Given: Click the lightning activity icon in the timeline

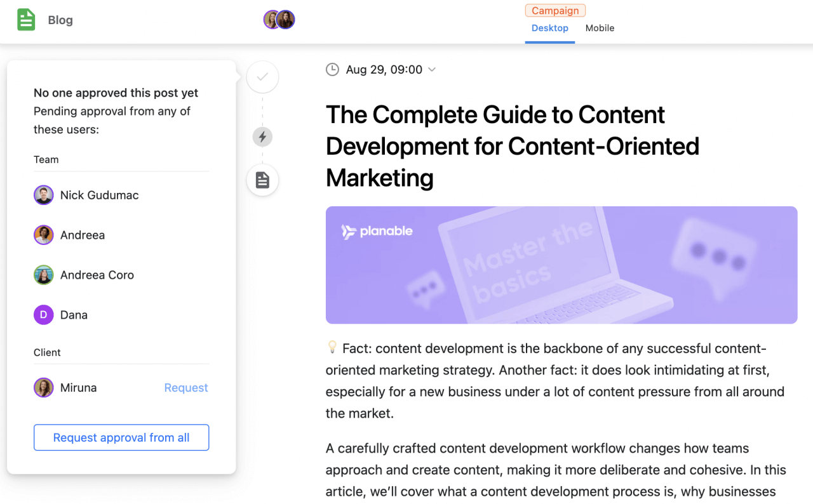Looking at the screenshot, I should pyautogui.click(x=262, y=136).
